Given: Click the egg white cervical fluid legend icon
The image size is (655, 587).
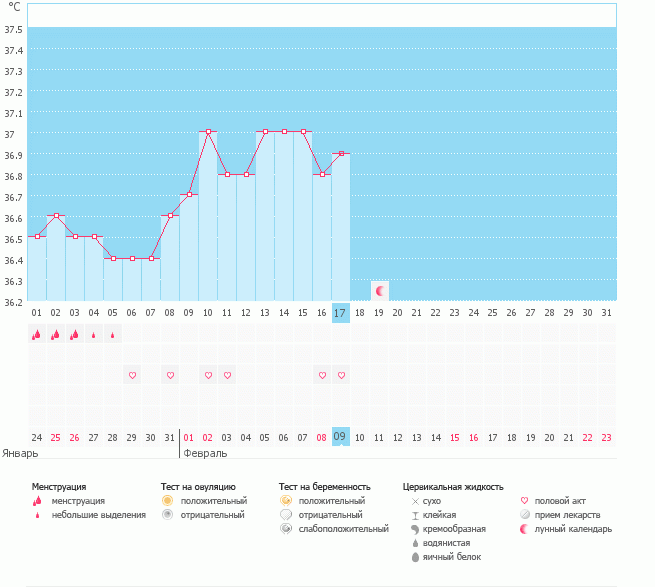Looking at the screenshot, I should click(x=415, y=556).
